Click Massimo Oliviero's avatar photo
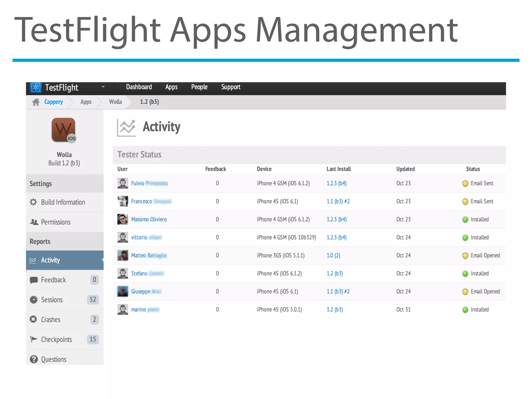Image resolution: width=532 pixels, height=399 pixels. tap(123, 219)
